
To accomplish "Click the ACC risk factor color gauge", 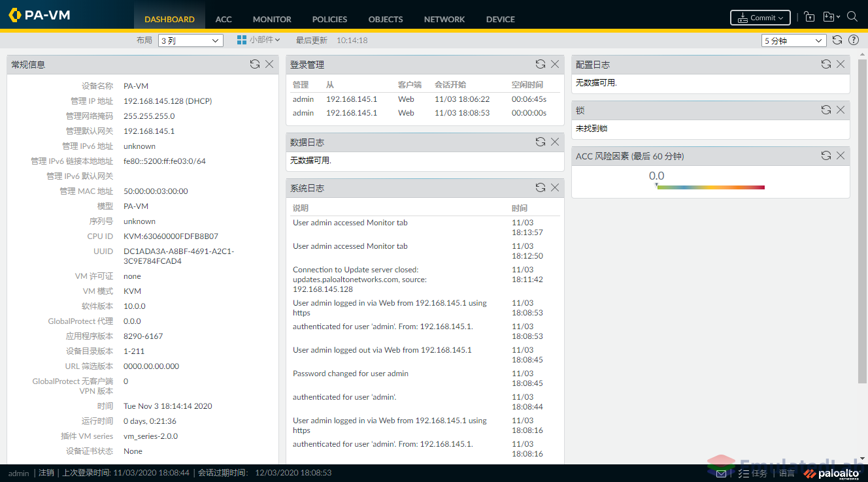I will coord(710,187).
